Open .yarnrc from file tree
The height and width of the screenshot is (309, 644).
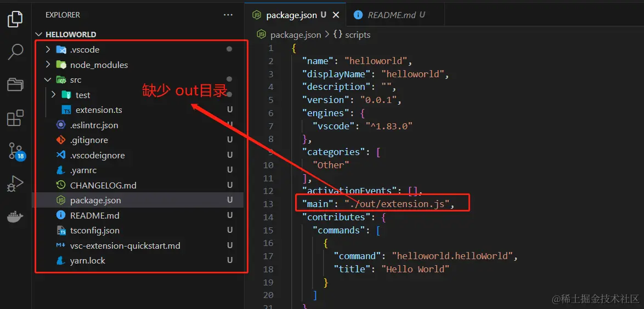83,170
